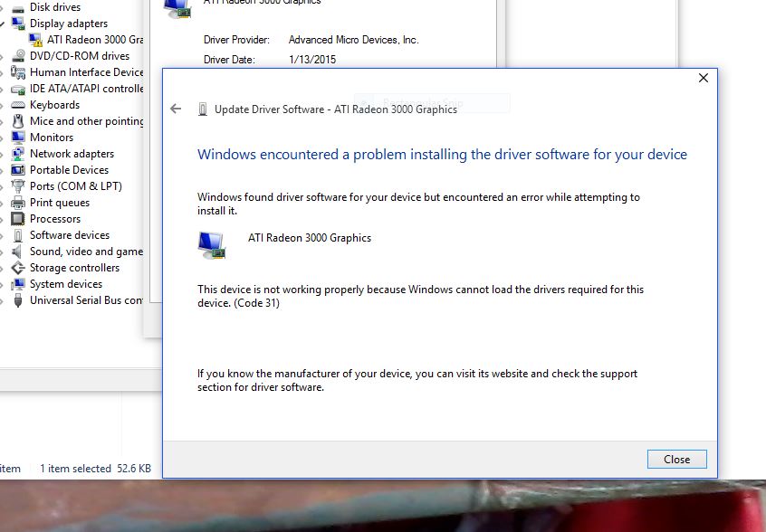The image size is (766, 532).
Task: Select Display adapters in device tree
Action: click(69, 24)
